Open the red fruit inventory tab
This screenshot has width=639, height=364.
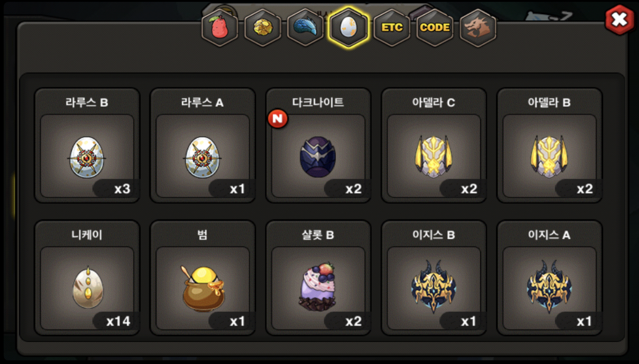click(220, 27)
